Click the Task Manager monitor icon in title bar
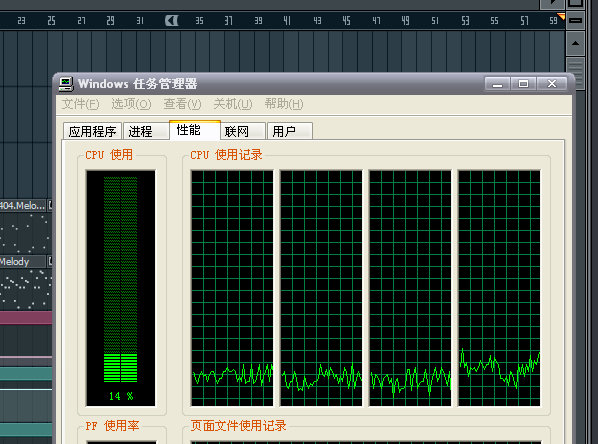Viewport: 598px width, 444px height. (x=66, y=84)
